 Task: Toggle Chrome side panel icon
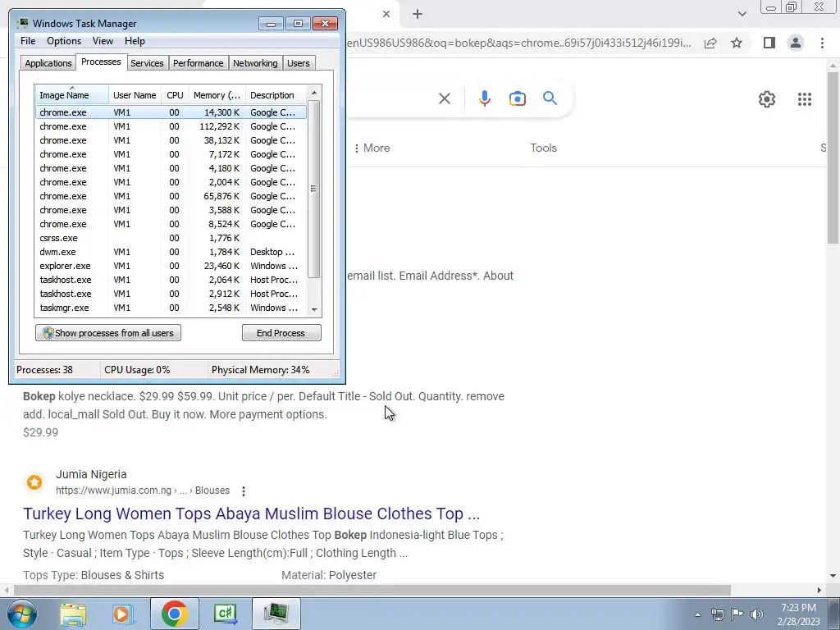pyautogui.click(x=769, y=43)
